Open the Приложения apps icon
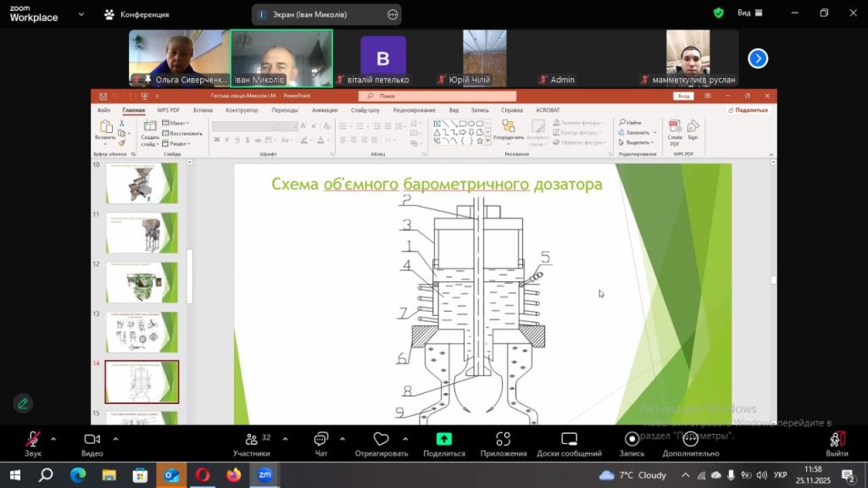 coord(504,440)
